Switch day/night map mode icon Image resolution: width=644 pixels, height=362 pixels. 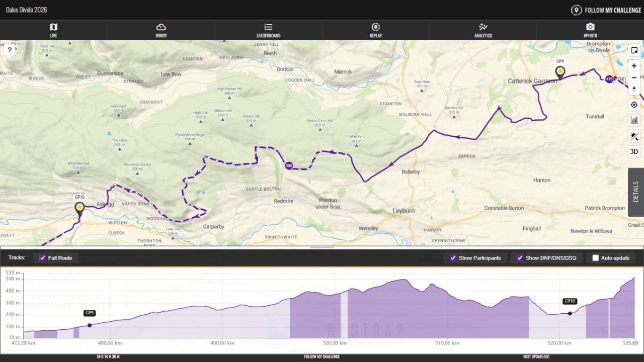coord(634,136)
